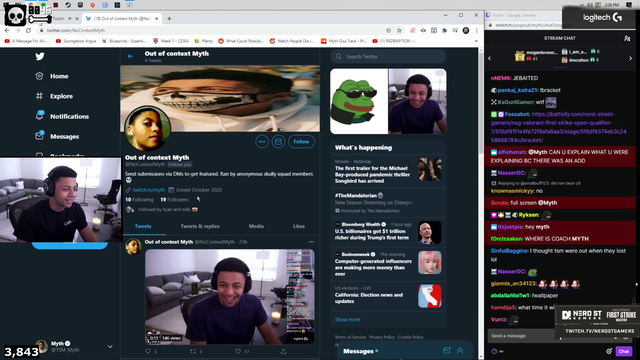Switch to the Twitch browser tab
This screenshot has height=360, width=640.
tap(59, 19)
